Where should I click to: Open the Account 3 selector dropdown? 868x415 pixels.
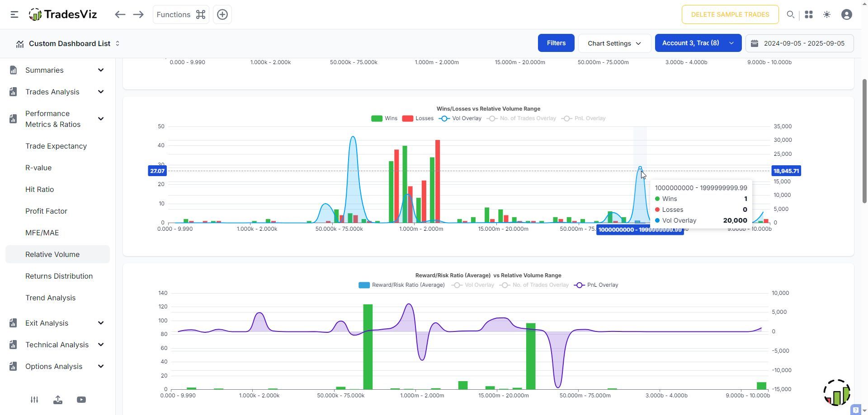(x=698, y=43)
